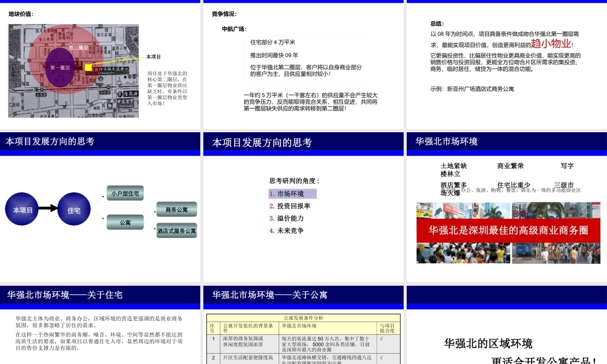607x364 pixels.
Task: Click list item 4. 未来竞争
Action: tap(287, 231)
